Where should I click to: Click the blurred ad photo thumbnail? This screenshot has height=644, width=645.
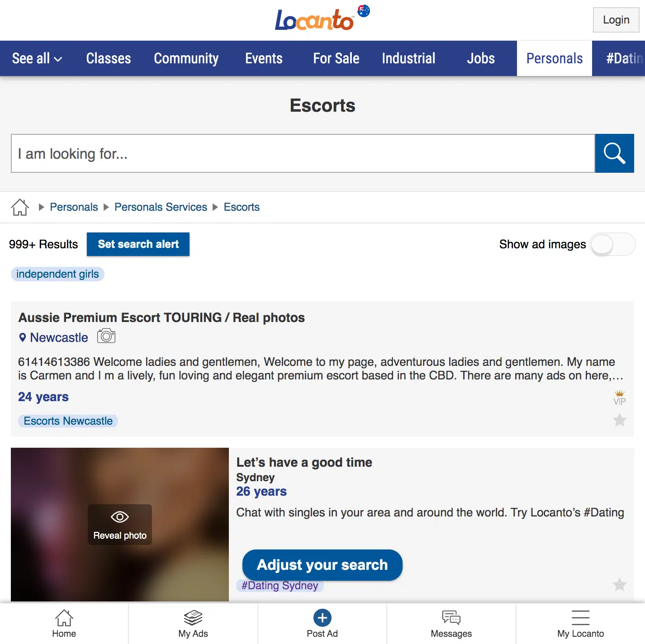tap(120, 525)
